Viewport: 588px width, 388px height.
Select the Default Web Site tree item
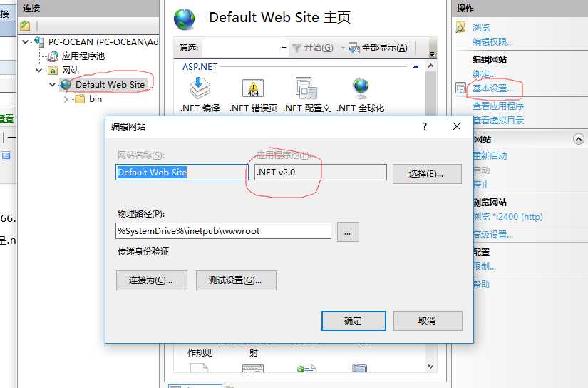110,84
